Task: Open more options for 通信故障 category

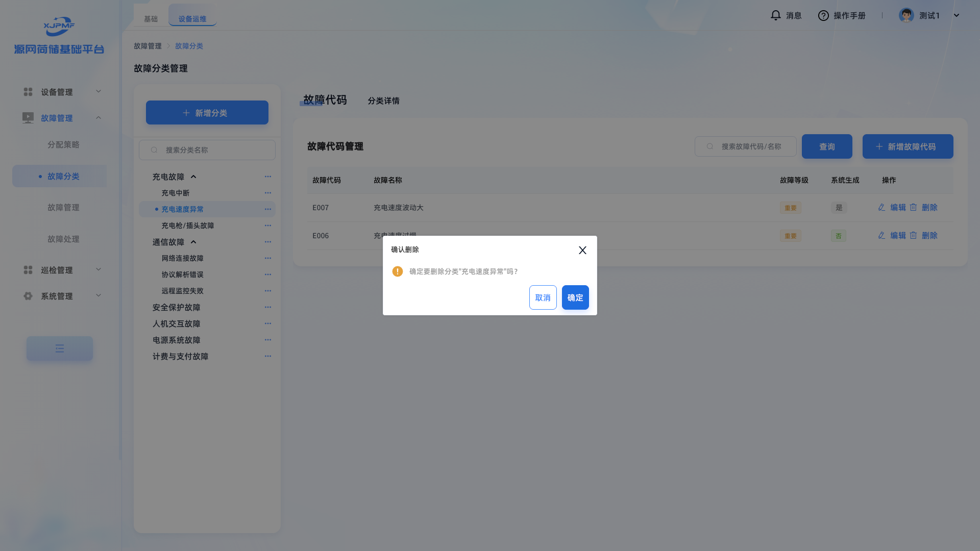Action: point(267,242)
